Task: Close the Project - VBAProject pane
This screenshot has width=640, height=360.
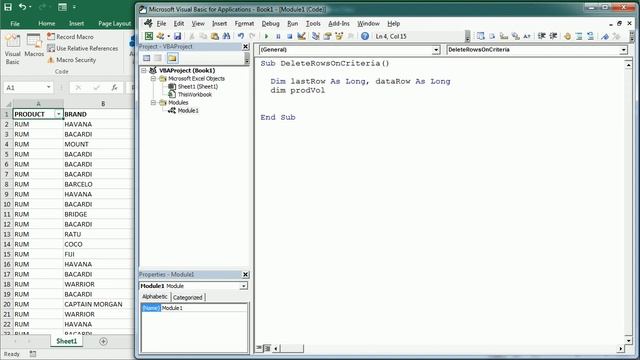Action: (245, 47)
